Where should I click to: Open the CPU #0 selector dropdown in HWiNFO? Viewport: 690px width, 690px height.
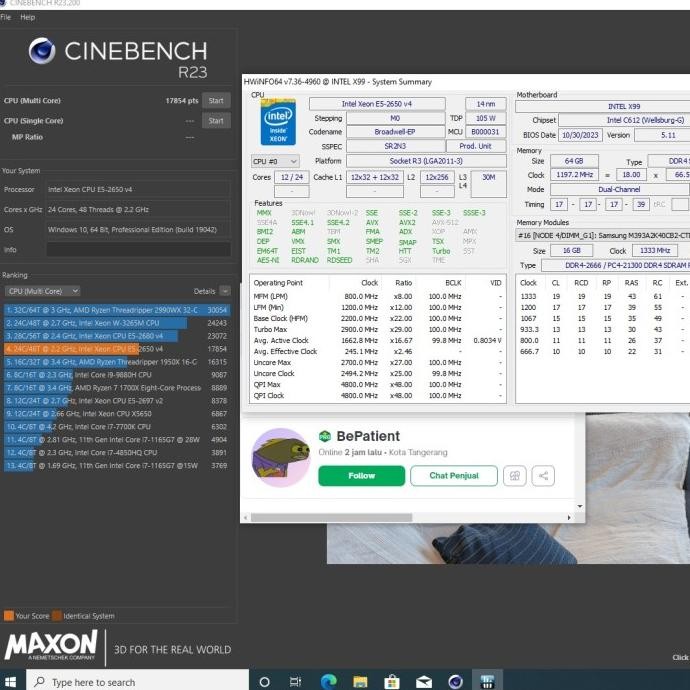pyautogui.click(x=275, y=161)
